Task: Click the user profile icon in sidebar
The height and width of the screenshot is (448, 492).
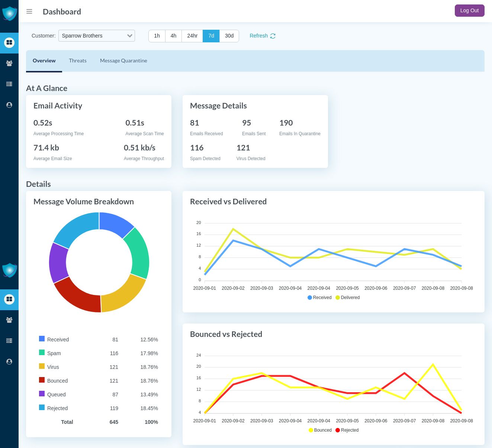Action: coord(9,105)
